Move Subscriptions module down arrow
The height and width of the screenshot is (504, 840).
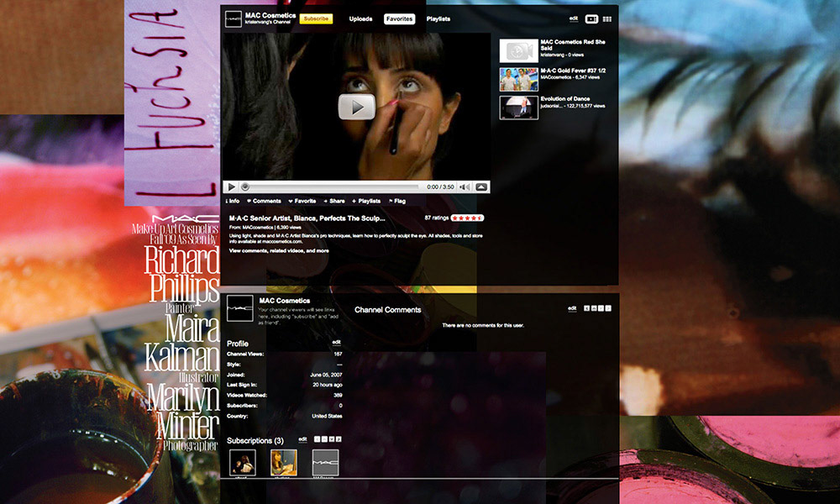tap(332, 439)
